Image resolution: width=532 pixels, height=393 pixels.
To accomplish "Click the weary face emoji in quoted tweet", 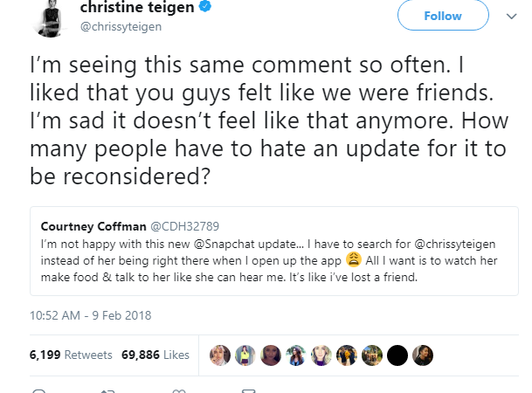I will click(x=354, y=259).
